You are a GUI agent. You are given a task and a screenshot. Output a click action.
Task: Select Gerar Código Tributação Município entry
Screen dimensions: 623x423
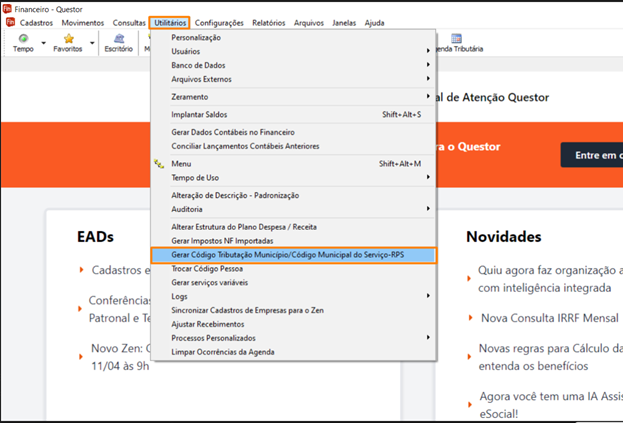293,255
